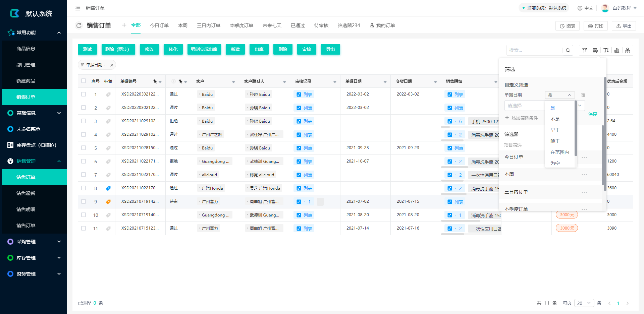
Task: Open the 交货日期 column dropdown arrow
Action: coord(435,82)
